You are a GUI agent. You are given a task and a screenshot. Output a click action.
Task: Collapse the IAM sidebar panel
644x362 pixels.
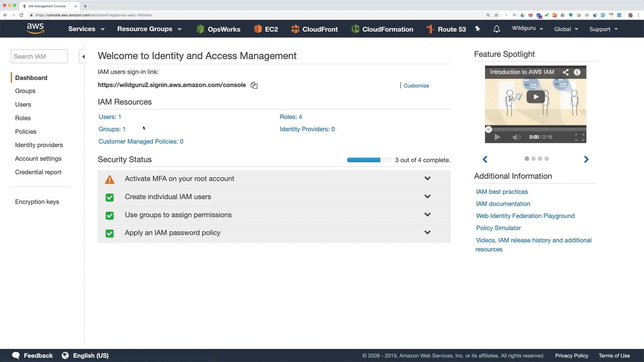pyautogui.click(x=84, y=56)
